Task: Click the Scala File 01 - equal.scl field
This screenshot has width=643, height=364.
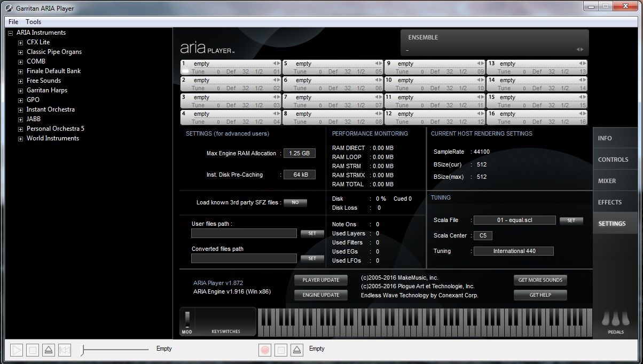Action: point(515,220)
